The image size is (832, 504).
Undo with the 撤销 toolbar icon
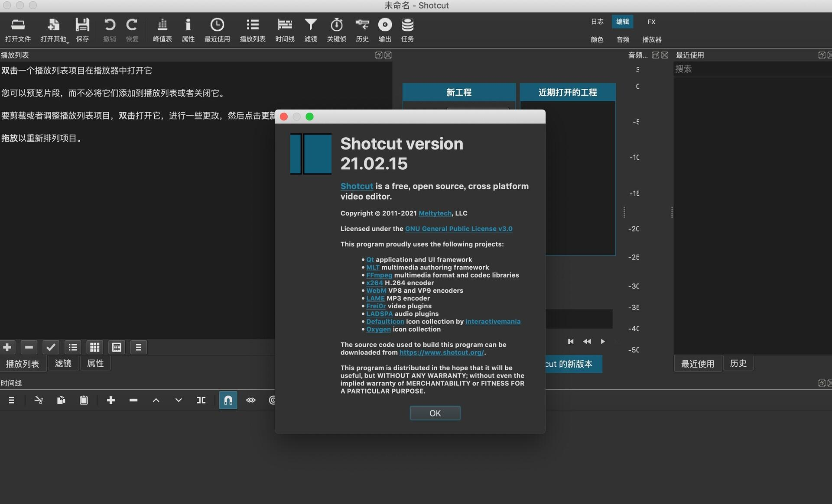click(110, 30)
